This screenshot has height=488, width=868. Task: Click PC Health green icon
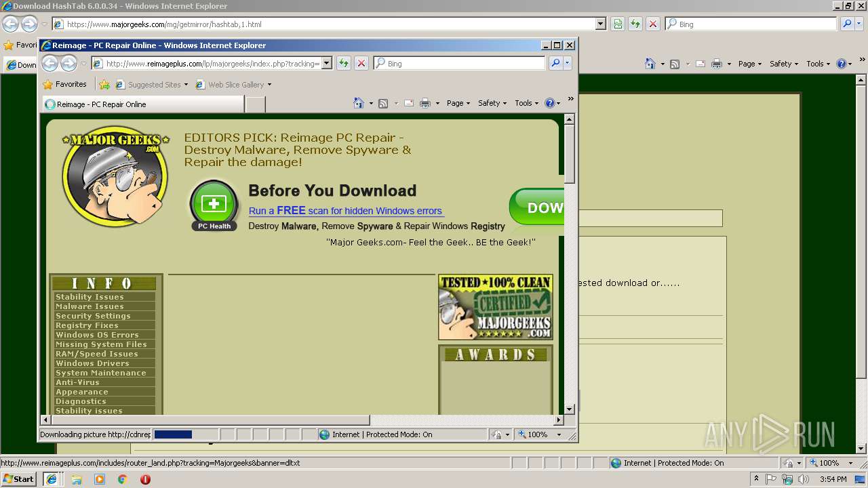pyautogui.click(x=214, y=205)
